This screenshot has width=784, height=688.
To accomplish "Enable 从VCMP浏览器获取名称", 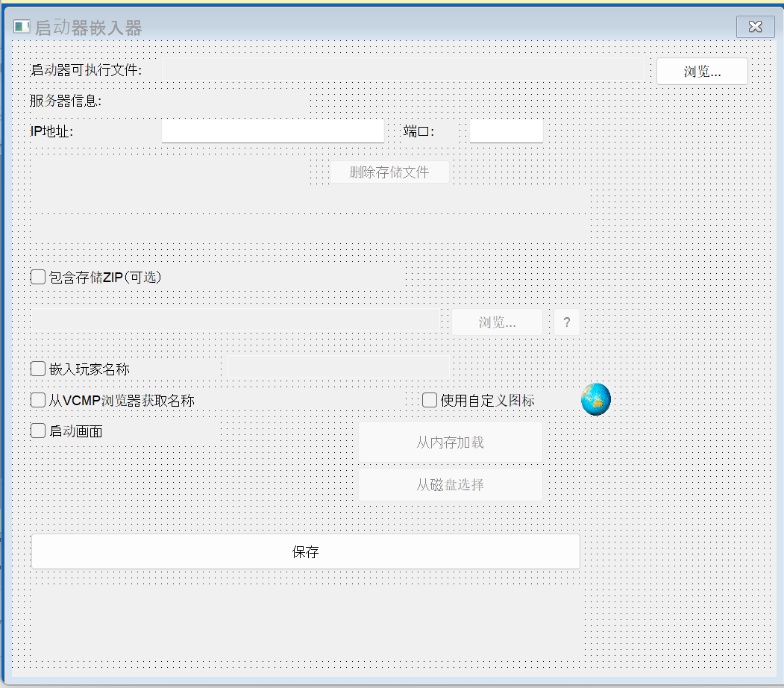I will point(37,399).
